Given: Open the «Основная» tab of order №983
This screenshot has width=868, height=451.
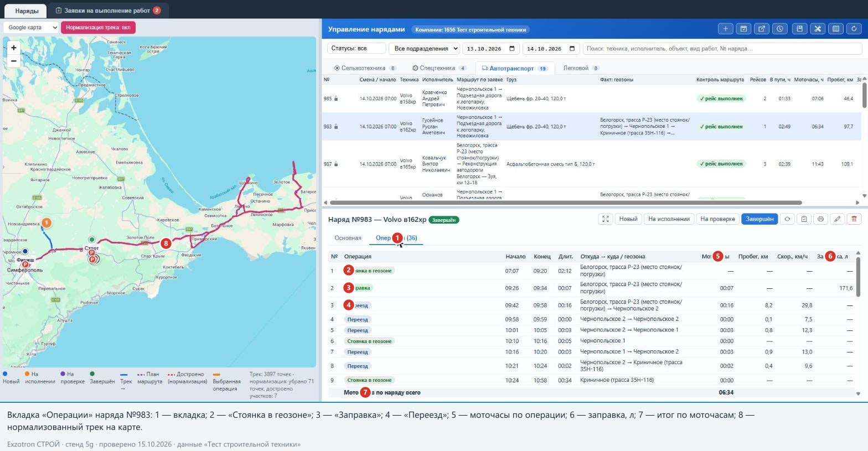Looking at the screenshot, I should click(x=348, y=238).
